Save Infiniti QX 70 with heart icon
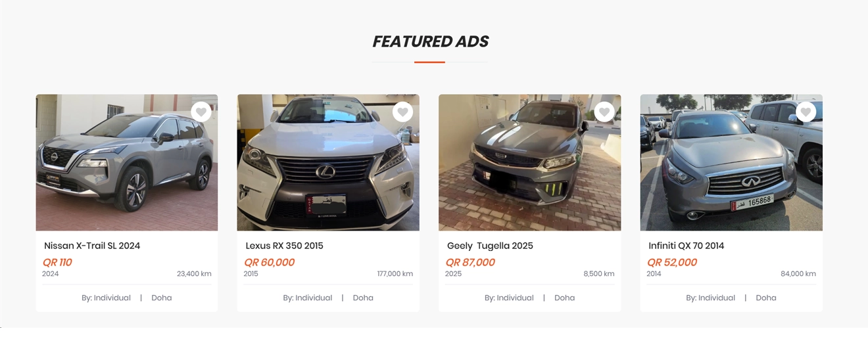The width and height of the screenshot is (868, 339). coord(806,112)
